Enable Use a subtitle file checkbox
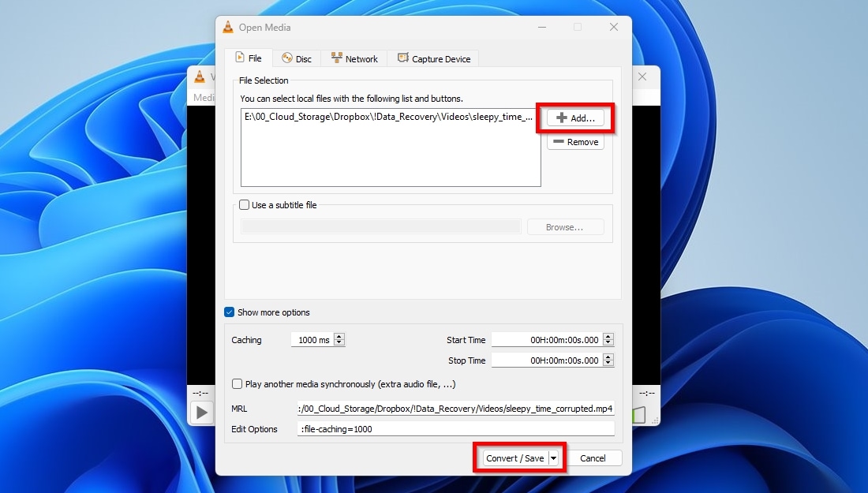The width and height of the screenshot is (868, 493). [244, 205]
